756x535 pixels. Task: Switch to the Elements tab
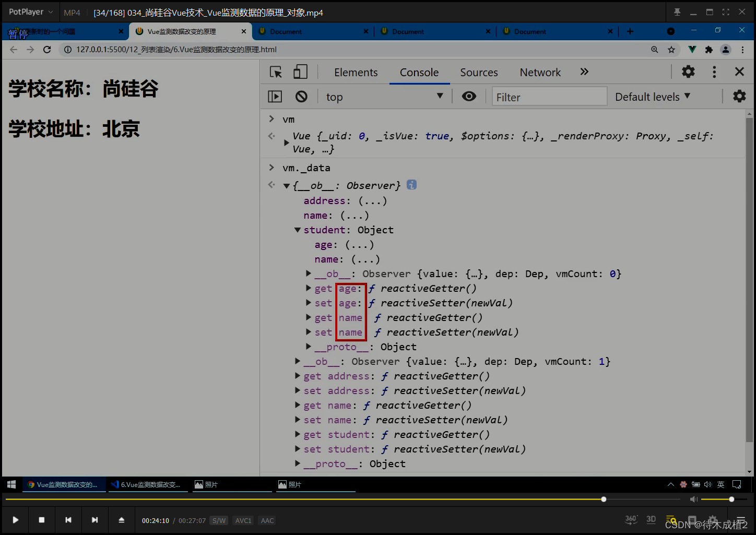356,73
